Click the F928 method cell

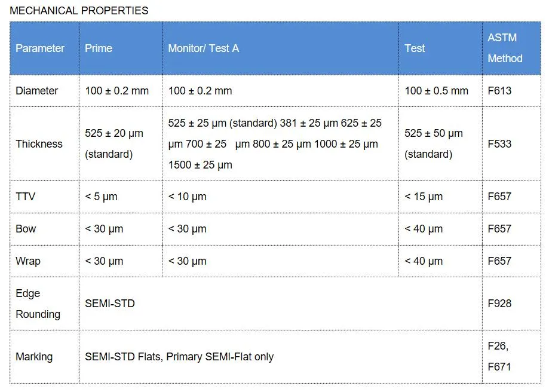tap(499, 304)
